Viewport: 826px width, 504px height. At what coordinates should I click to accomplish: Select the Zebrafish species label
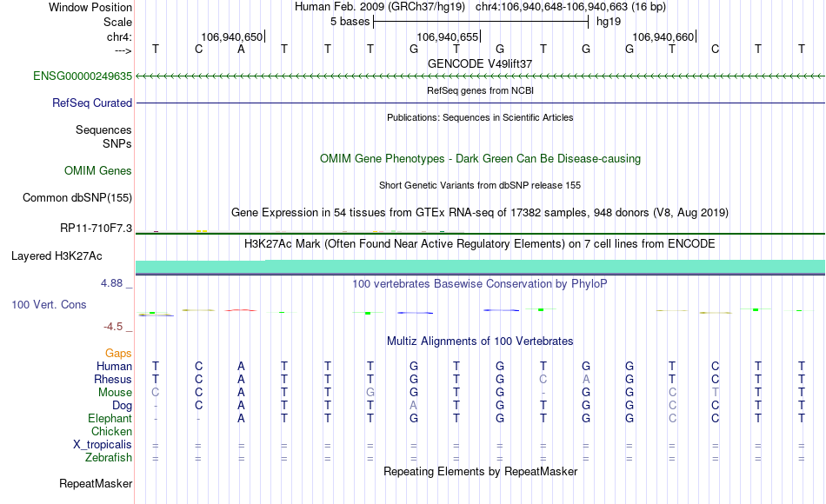tap(109, 457)
